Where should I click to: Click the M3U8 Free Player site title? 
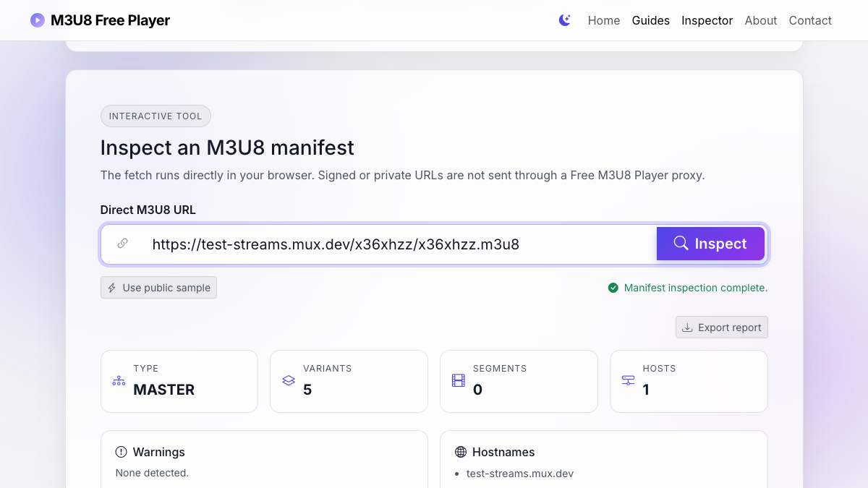(x=110, y=20)
